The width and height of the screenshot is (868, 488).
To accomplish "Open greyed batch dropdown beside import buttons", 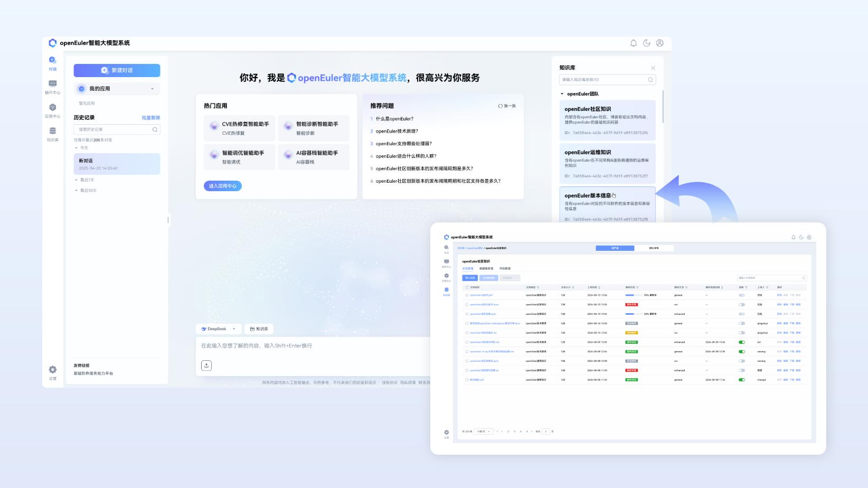I will click(510, 278).
